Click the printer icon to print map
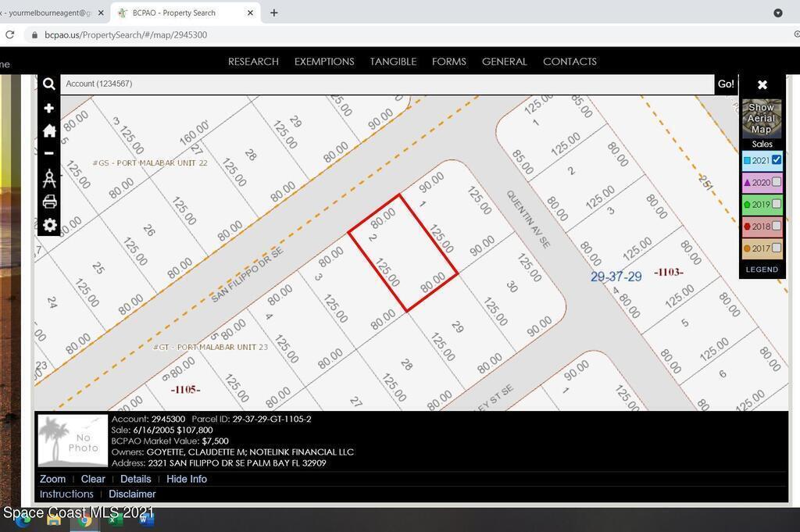Viewport: 800px width, 532px height. click(49, 202)
